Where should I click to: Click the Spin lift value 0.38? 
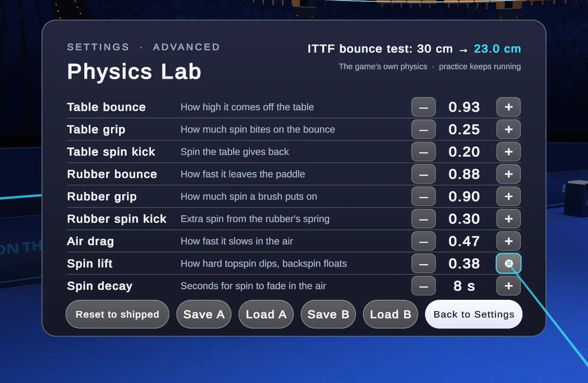tap(464, 263)
